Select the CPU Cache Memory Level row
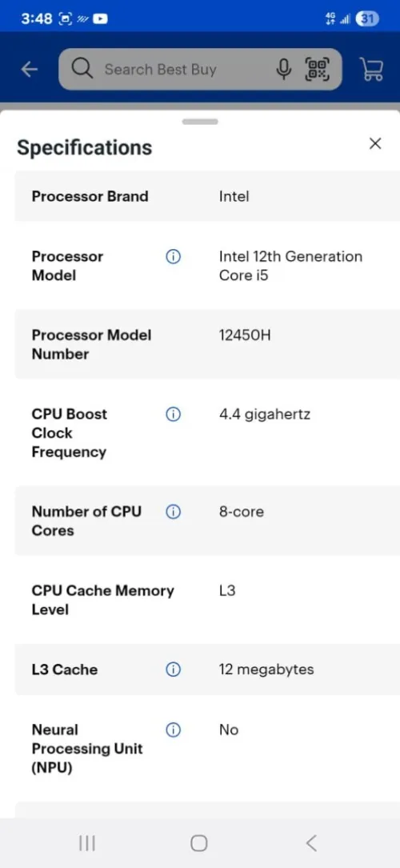Viewport: 400px width, 868px height. [x=207, y=600]
